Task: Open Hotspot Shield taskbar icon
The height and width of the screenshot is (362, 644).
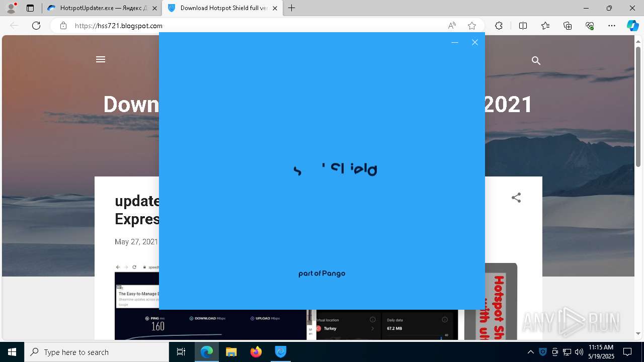Action: point(280,352)
